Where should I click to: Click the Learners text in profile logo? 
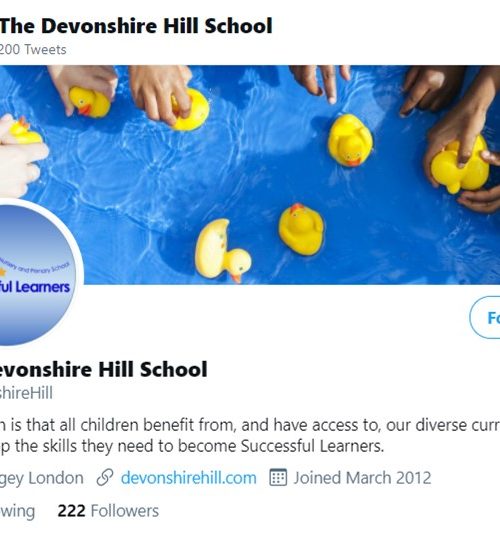pyautogui.click(x=43, y=287)
